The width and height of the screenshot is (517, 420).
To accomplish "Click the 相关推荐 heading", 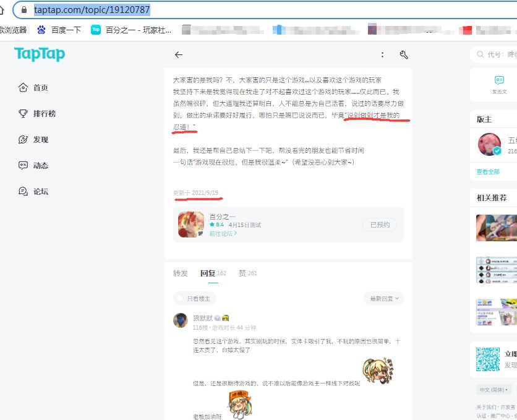I will click(492, 198).
